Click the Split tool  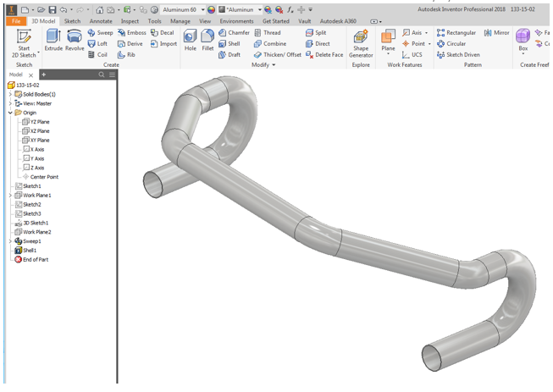click(316, 33)
